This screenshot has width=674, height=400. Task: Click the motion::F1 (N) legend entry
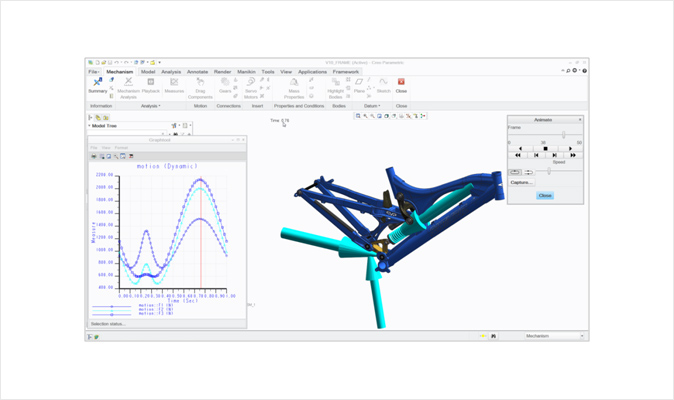pos(156,305)
